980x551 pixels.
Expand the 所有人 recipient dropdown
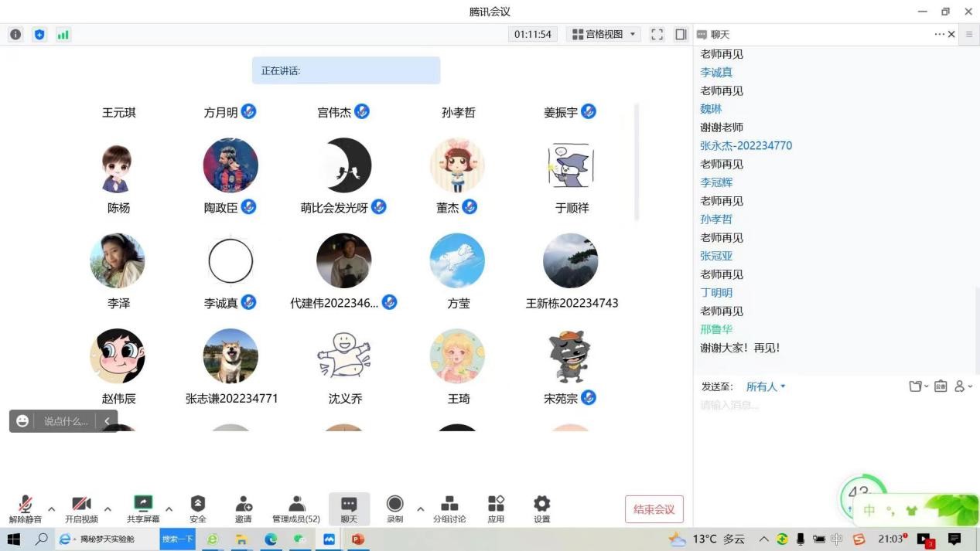(x=766, y=386)
